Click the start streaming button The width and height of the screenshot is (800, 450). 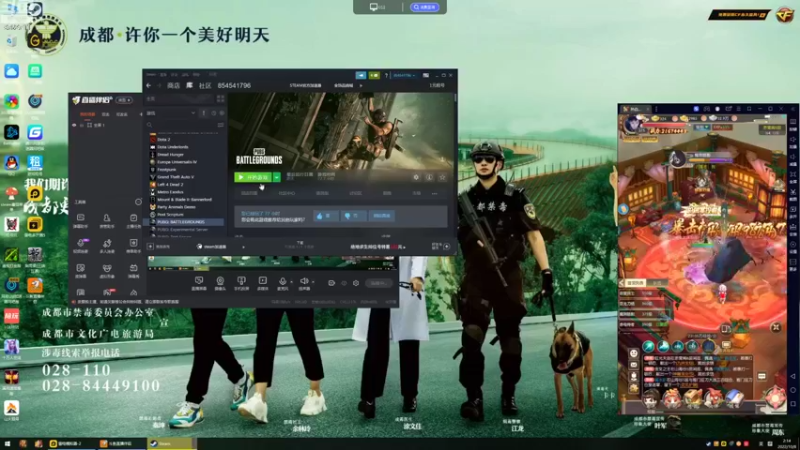point(378,283)
